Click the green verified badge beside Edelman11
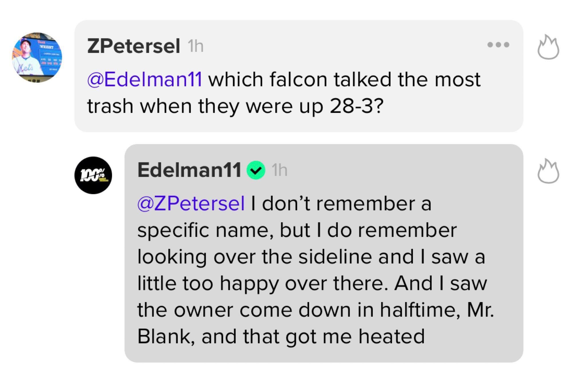Image resolution: width=586 pixels, height=392 pixels. [256, 170]
